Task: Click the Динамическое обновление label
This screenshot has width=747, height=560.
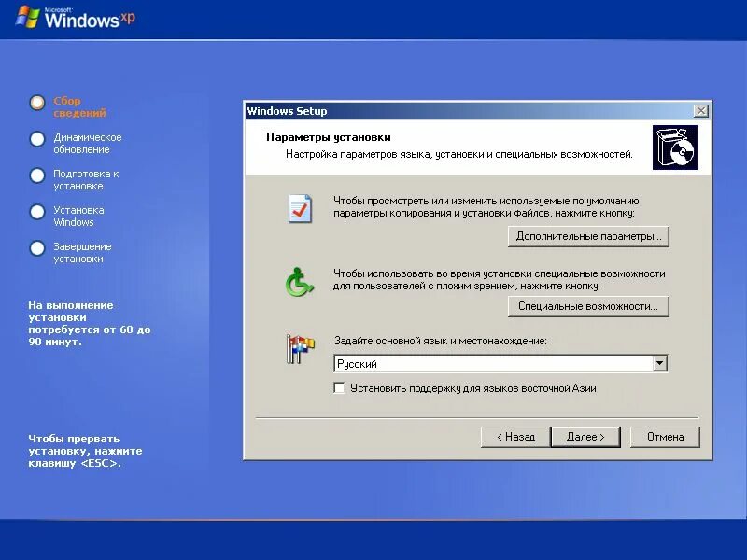Action: [x=88, y=144]
